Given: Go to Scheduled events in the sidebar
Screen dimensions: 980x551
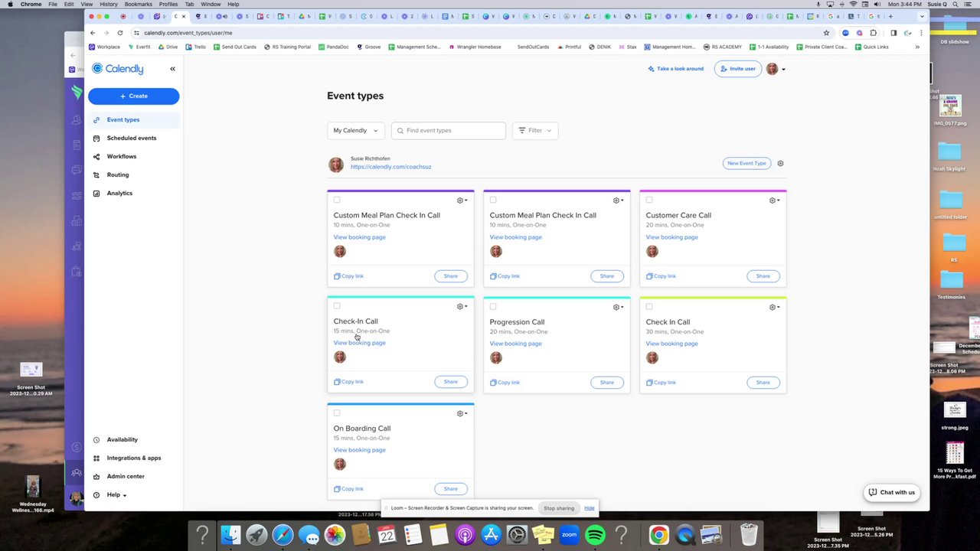Looking at the screenshot, I should pyautogui.click(x=132, y=139).
